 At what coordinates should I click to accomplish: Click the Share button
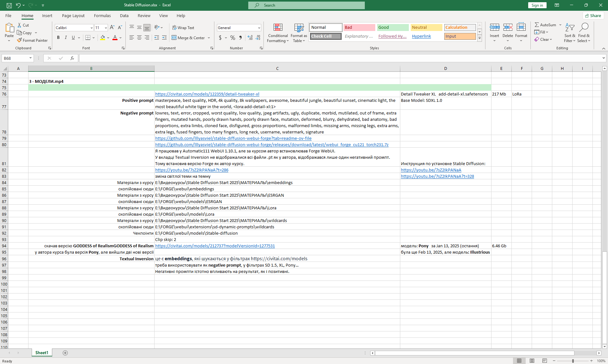click(x=593, y=15)
